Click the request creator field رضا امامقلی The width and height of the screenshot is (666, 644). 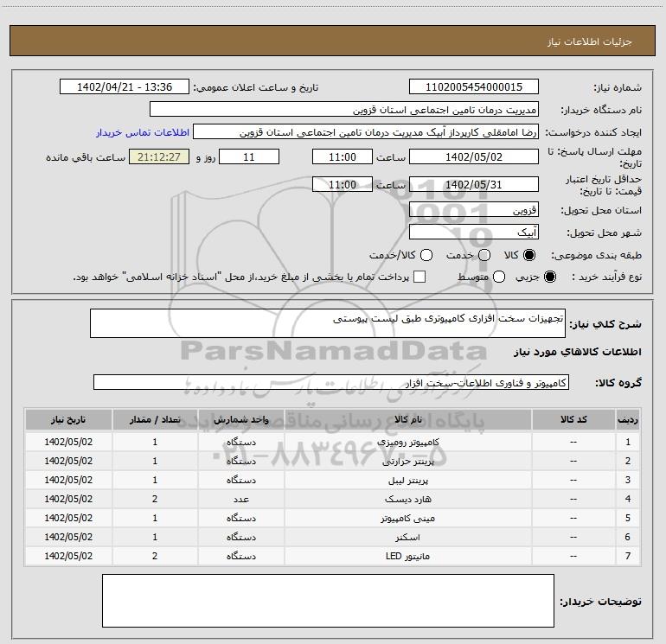pos(366,132)
